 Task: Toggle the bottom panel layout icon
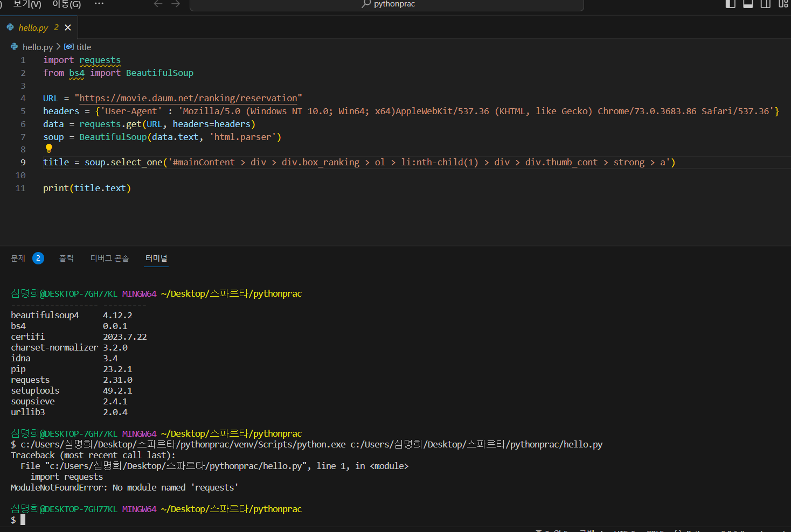coord(748,4)
